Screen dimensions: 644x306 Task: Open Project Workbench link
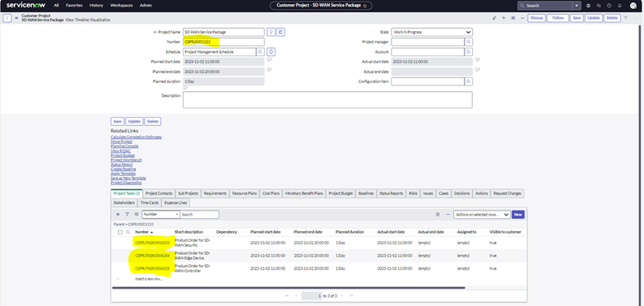coord(127,160)
